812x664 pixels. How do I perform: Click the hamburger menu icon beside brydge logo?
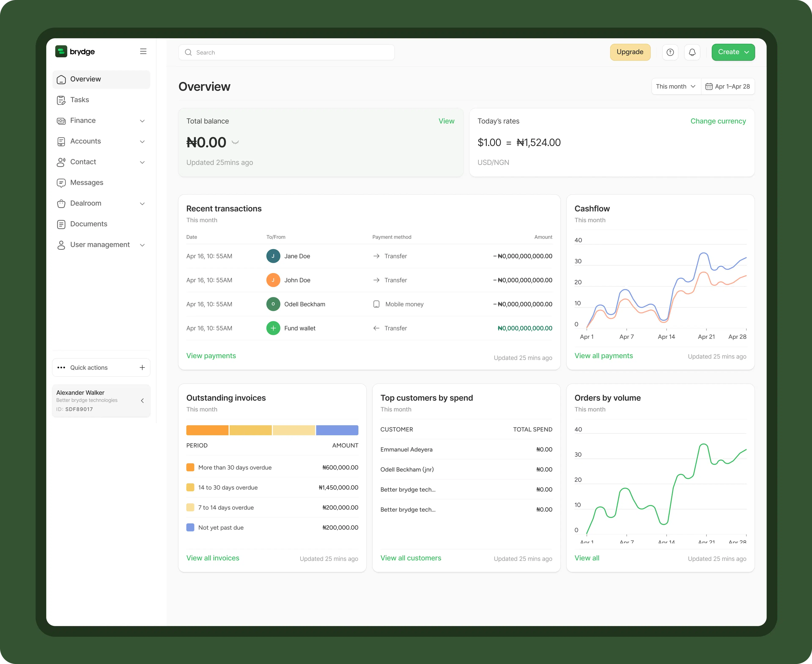pyautogui.click(x=143, y=51)
